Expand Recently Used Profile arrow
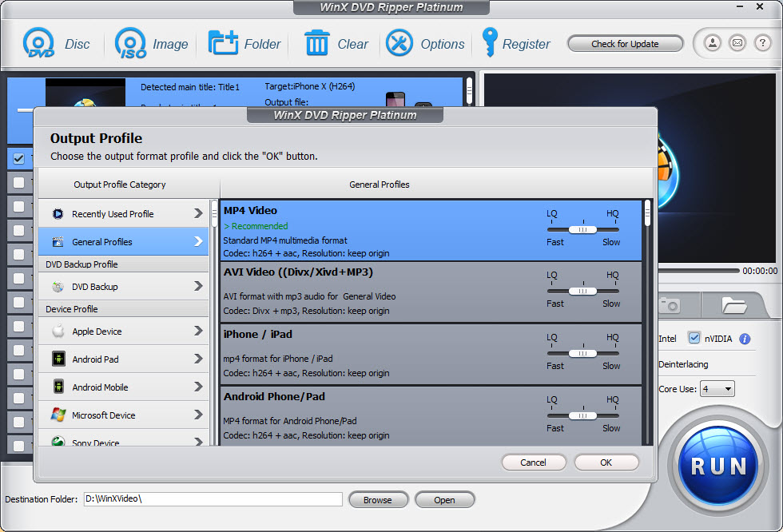783x532 pixels. tap(198, 213)
